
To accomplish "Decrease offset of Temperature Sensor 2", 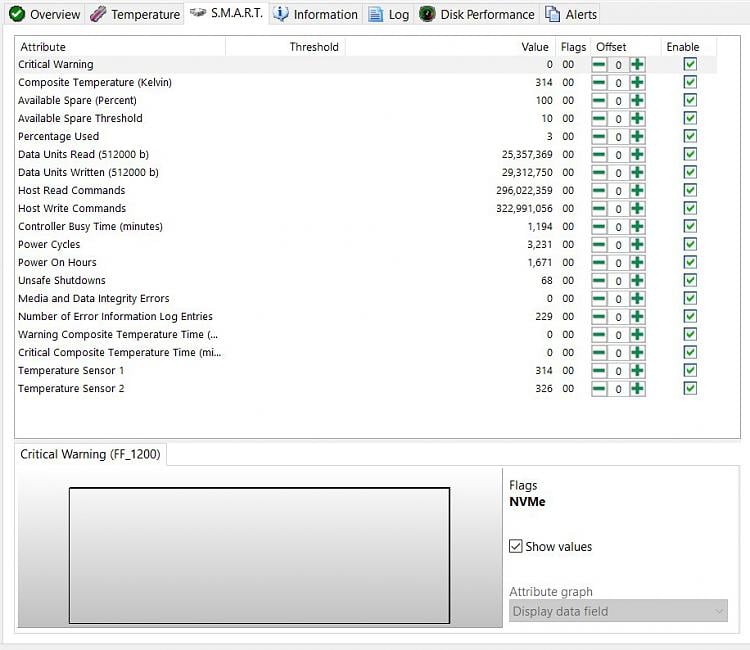I will (599, 389).
